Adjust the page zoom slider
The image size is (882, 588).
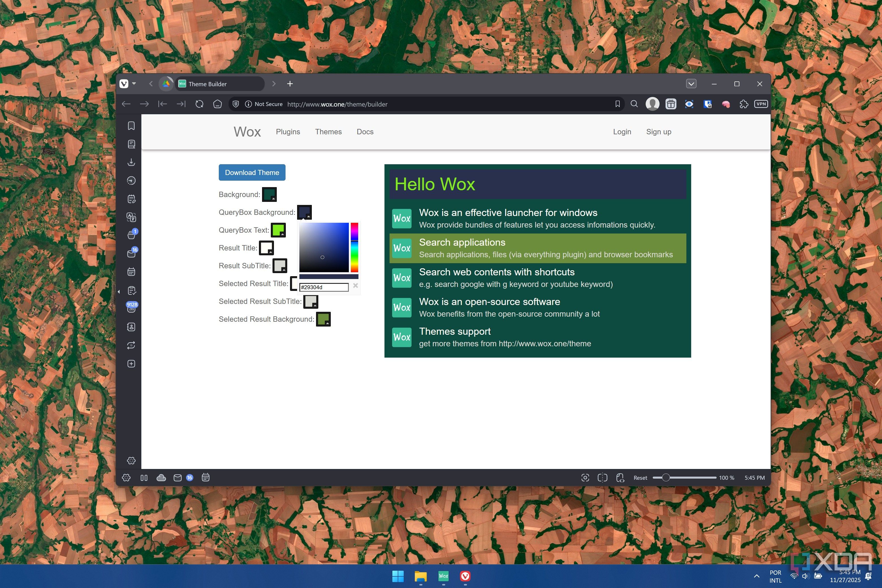[x=684, y=478]
